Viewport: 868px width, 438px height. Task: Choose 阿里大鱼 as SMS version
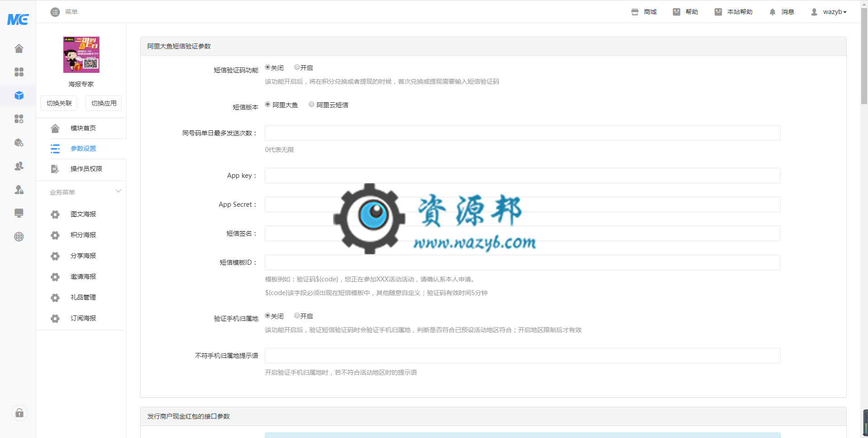tap(268, 104)
